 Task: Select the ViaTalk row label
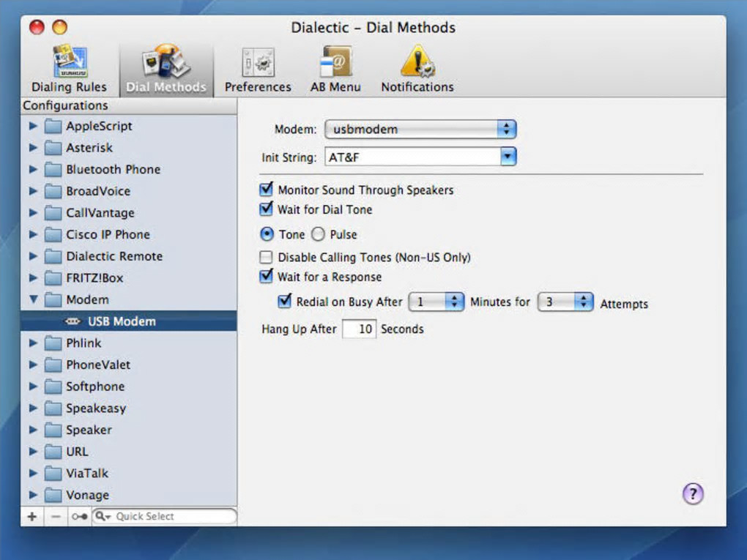(87, 474)
